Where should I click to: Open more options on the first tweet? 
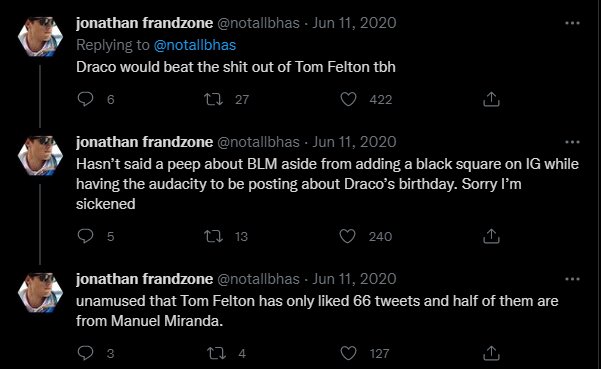[572, 23]
